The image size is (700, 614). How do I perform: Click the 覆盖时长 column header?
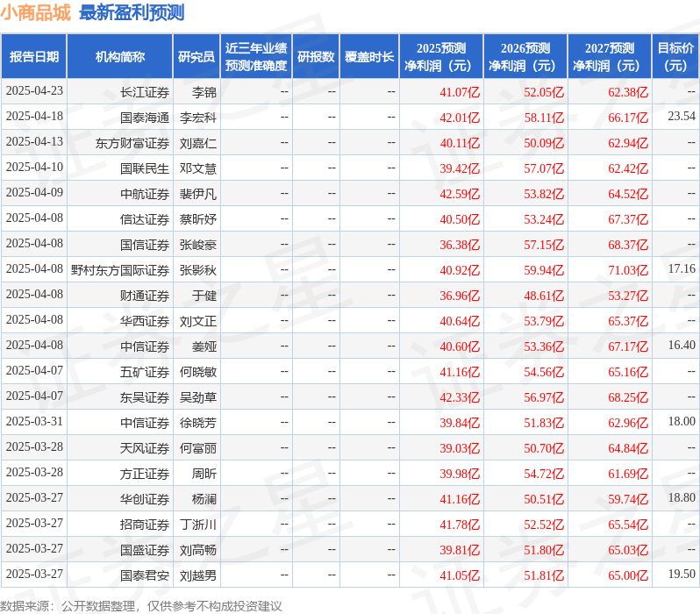pos(369,56)
